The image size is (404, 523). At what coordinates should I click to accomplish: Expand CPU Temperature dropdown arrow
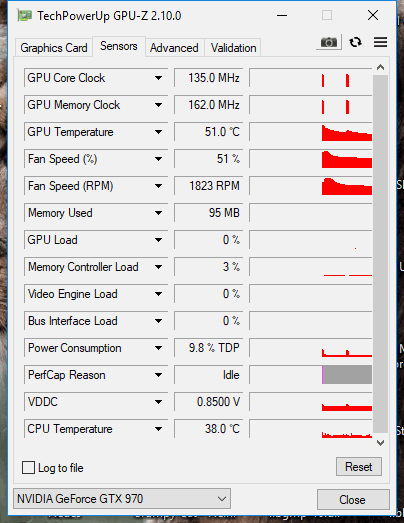158,429
